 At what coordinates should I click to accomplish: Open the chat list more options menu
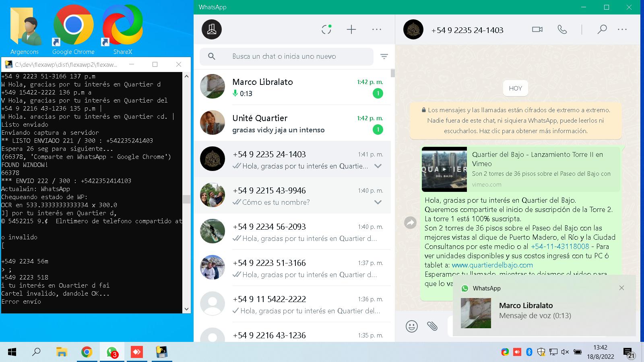(377, 29)
